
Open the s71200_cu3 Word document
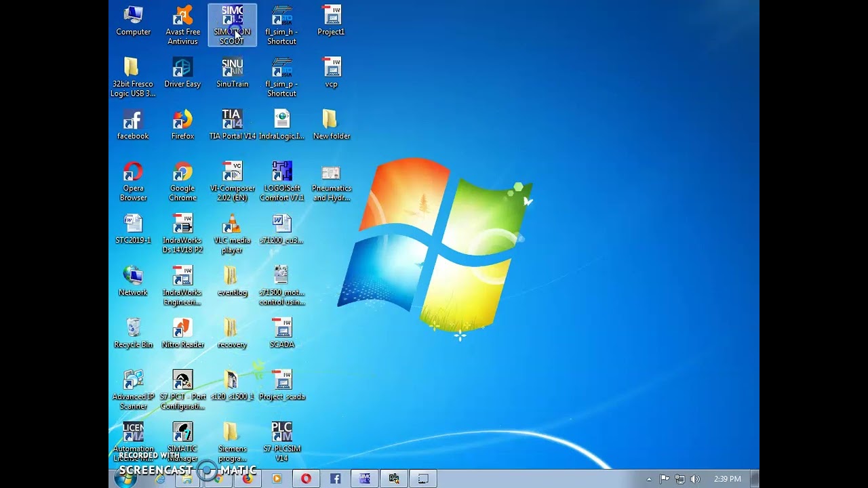click(281, 230)
